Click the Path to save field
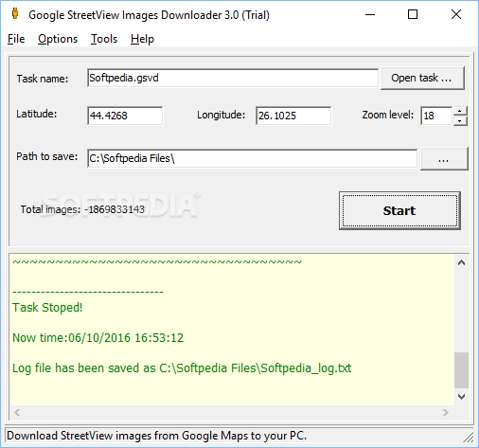 (x=252, y=158)
